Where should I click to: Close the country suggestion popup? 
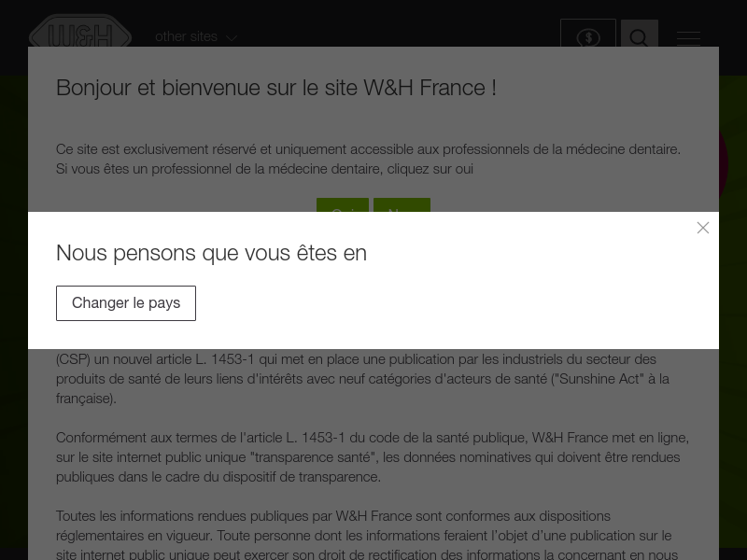click(x=703, y=228)
